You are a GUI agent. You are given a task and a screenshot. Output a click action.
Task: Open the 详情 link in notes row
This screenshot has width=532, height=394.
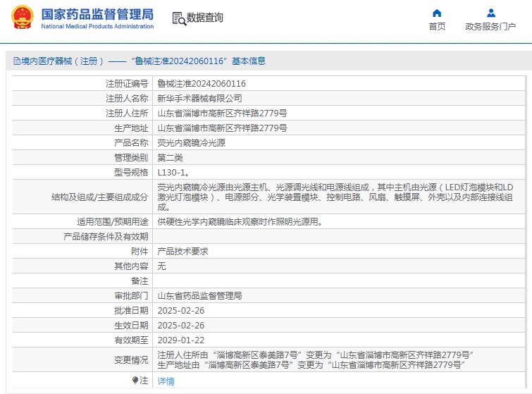point(166,381)
